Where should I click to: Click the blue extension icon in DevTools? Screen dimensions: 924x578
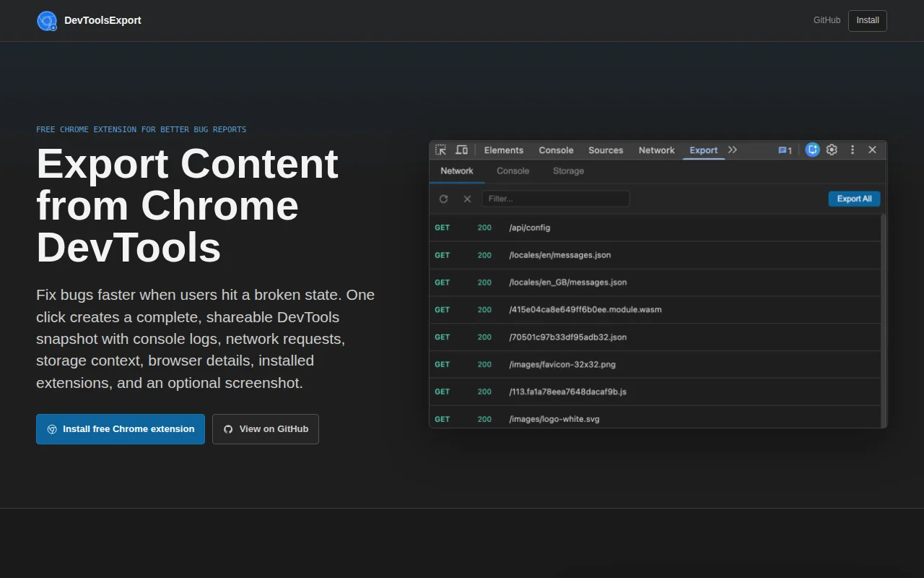(812, 150)
